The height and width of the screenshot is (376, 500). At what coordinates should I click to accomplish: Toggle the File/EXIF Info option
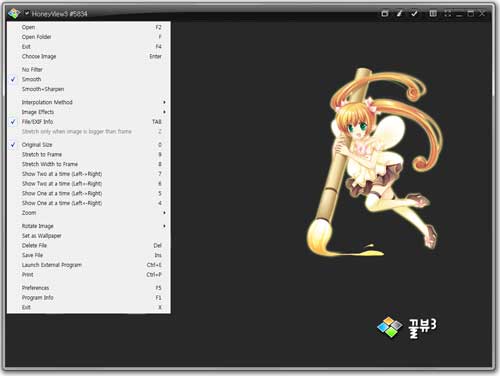[89, 122]
